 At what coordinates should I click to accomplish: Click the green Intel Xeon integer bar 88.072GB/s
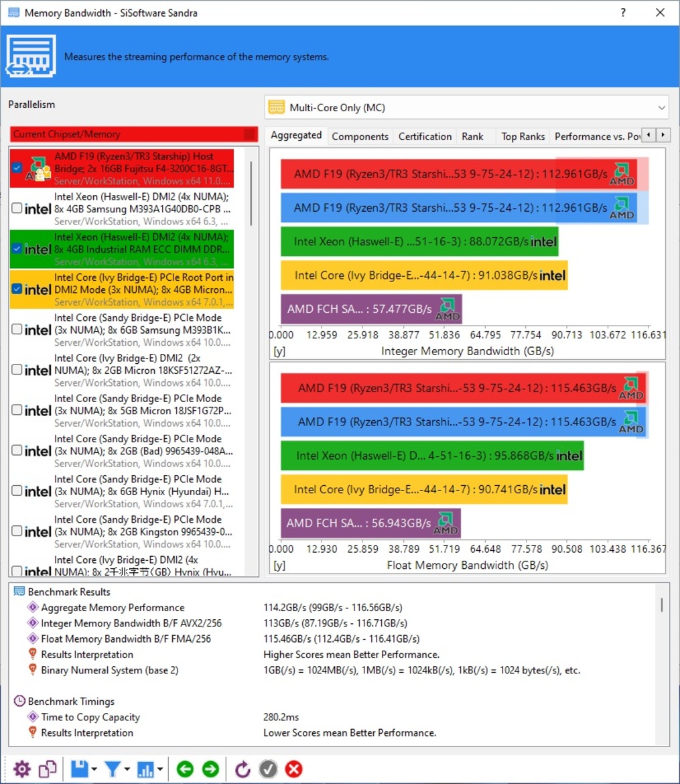click(419, 241)
